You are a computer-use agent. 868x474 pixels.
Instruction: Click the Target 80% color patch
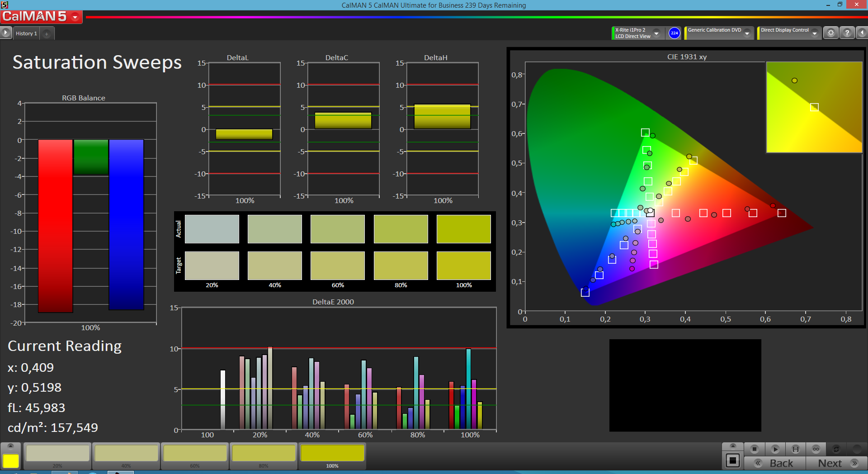coord(401,265)
